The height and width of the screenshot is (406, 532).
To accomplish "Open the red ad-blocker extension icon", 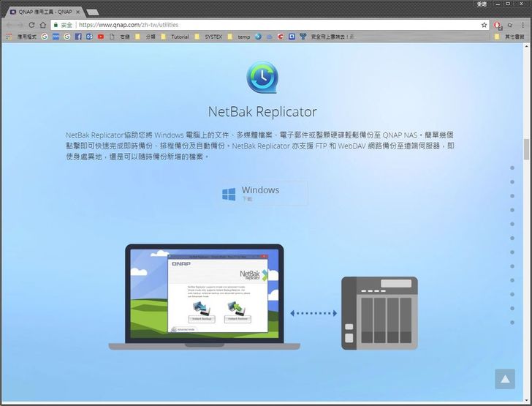I will [498, 25].
